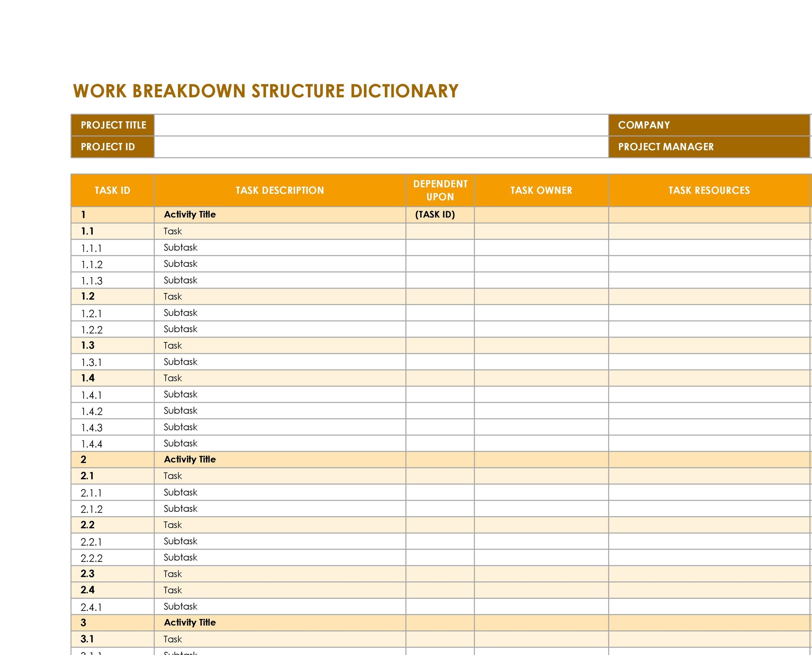Select Subtask description for row 1.2.1
The image size is (812, 655).
[x=181, y=313]
